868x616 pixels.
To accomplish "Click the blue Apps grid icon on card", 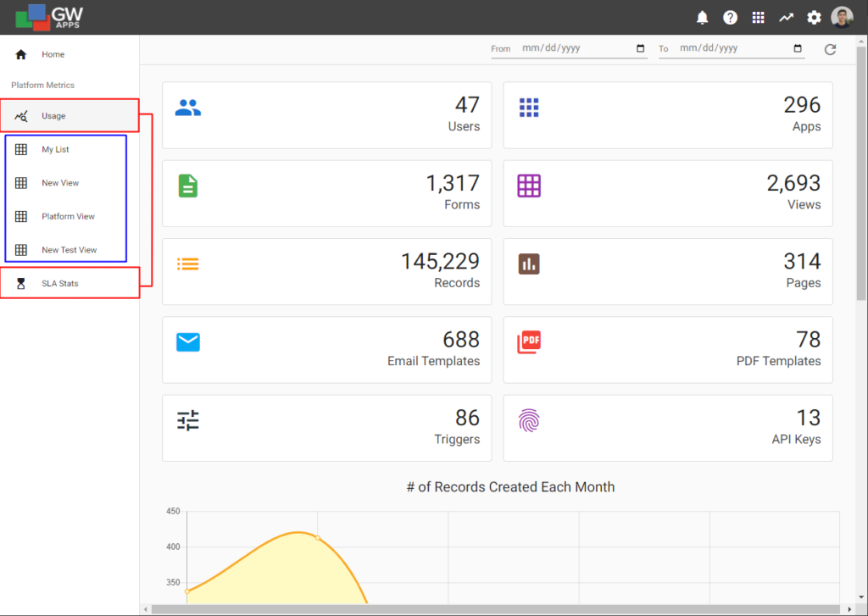I will (529, 108).
